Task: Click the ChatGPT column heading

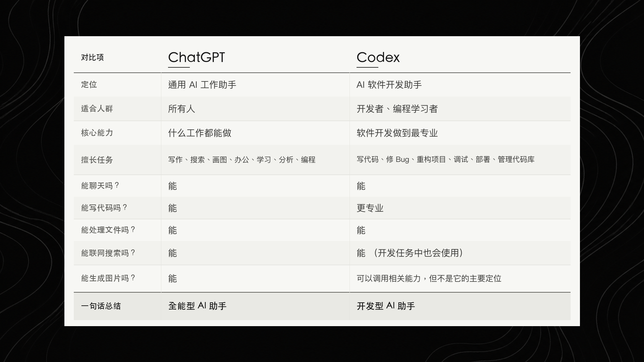Action: point(197,57)
